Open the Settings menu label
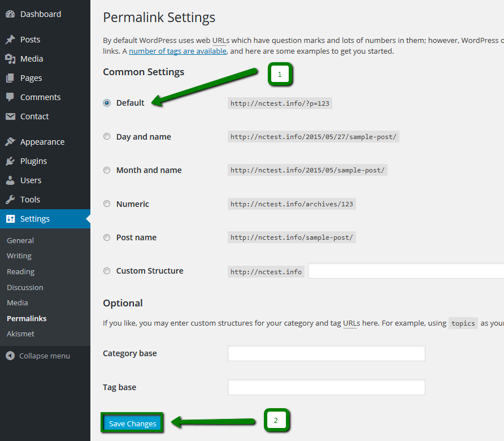 tap(35, 219)
